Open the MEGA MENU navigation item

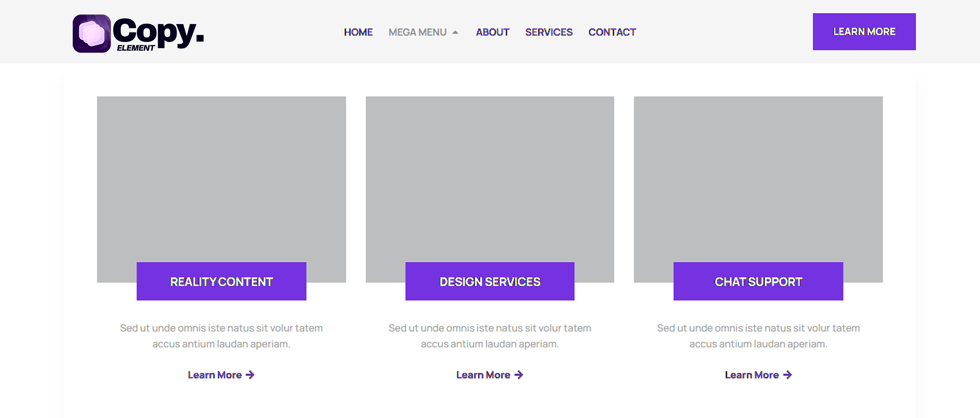tap(417, 32)
